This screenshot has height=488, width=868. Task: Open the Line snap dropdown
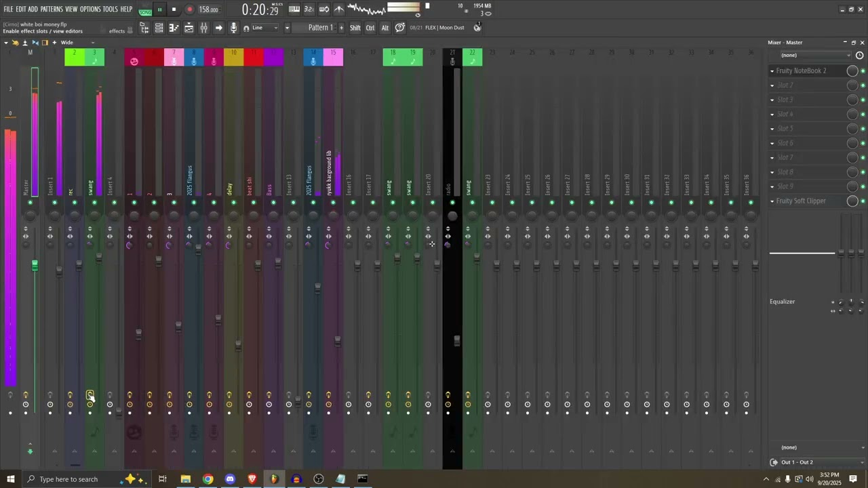(x=265, y=28)
